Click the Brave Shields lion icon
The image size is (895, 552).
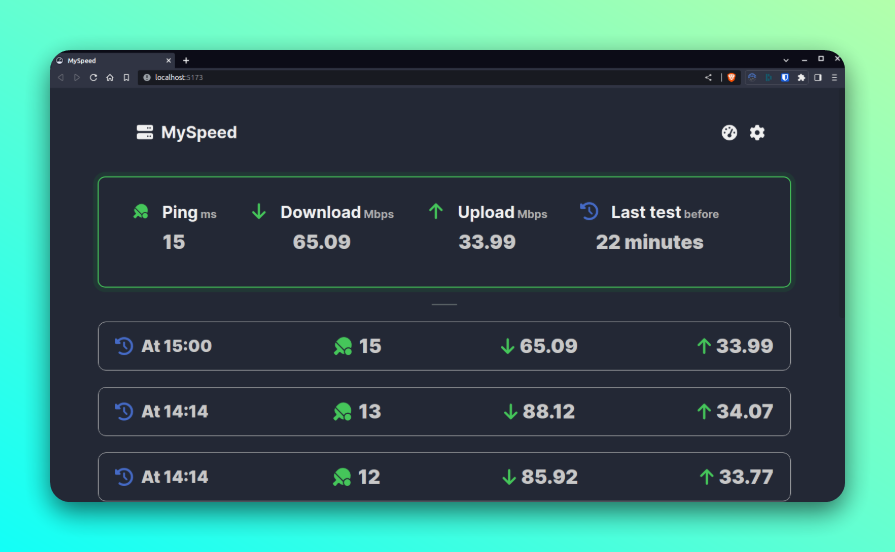point(731,77)
